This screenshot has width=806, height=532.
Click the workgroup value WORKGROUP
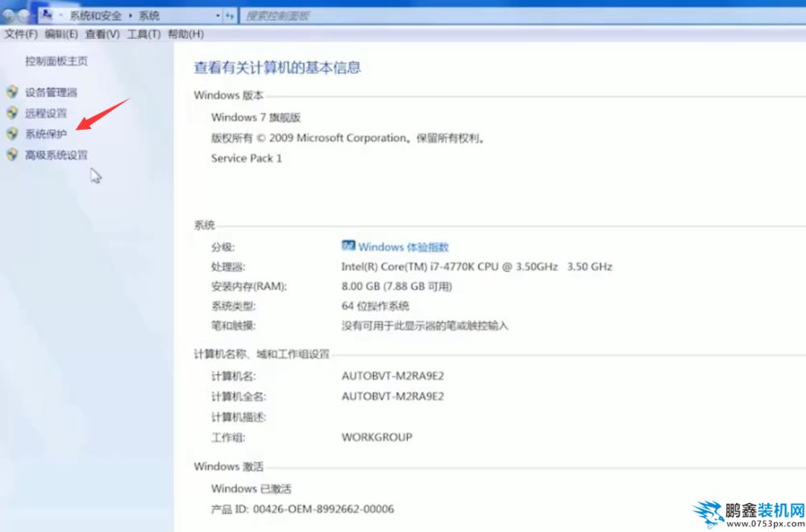tap(376, 437)
